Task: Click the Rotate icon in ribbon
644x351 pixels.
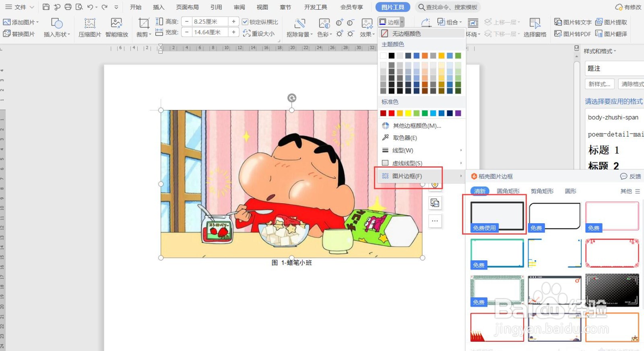Action: (x=425, y=22)
